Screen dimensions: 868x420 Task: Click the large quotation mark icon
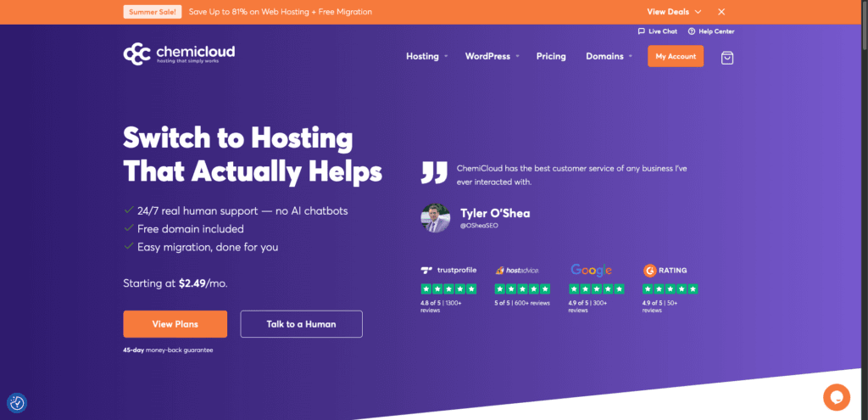(x=434, y=172)
